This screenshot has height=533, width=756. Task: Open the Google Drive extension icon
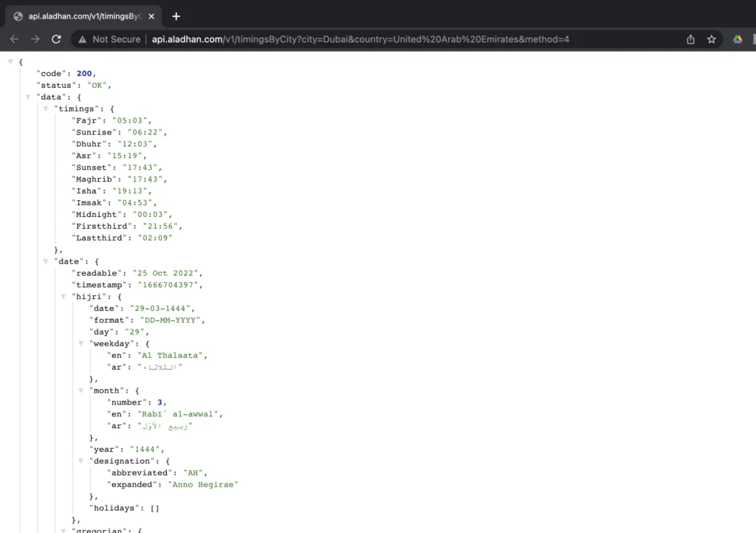coord(738,40)
